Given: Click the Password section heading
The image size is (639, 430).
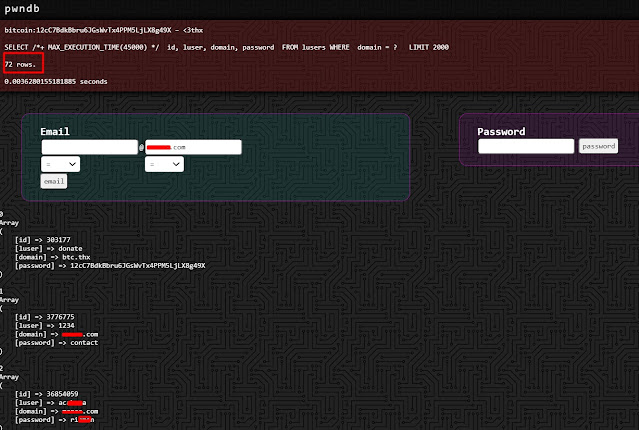Looking at the screenshot, I should [x=501, y=132].
